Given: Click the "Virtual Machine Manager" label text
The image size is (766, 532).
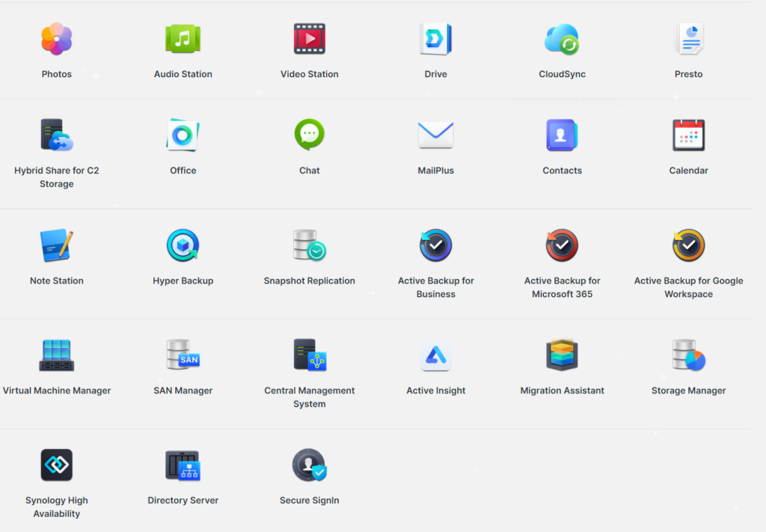Looking at the screenshot, I should [x=57, y=391].
